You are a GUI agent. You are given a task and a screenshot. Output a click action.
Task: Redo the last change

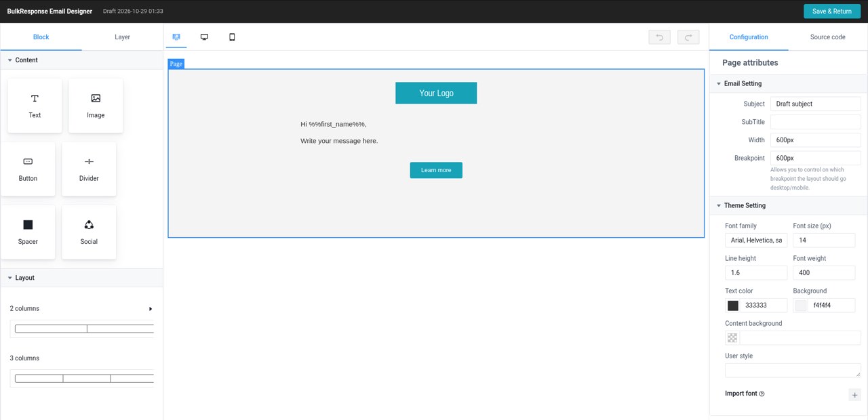coord(688,37)
